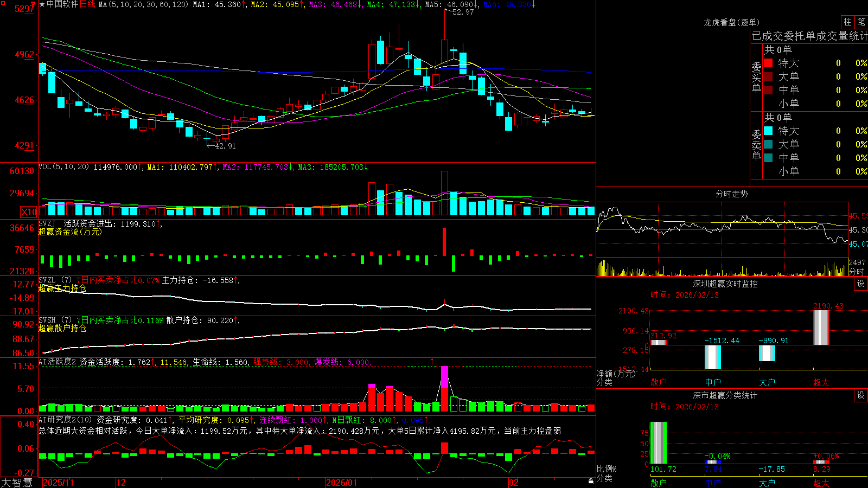Image resolution: width=868 pixels, height=488 pixels.
Task: Click the MA(5,10,20,30,60,120) indicator parameters
Action: [x=143, y=4]
